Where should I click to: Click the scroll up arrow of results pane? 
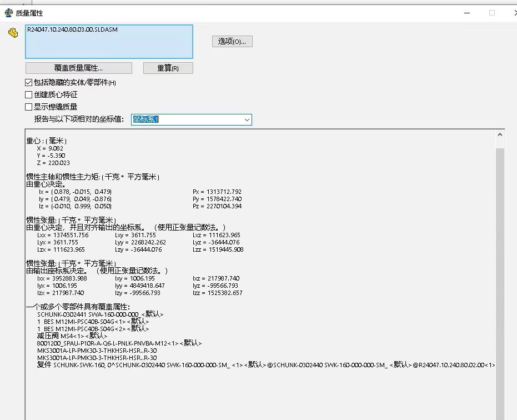click(500, 134)
